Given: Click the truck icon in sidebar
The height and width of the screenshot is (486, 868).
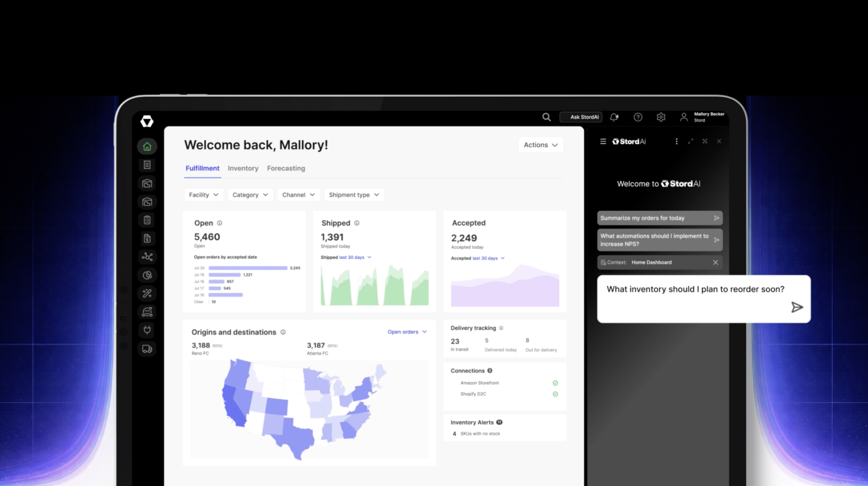Looking at the screenshot, I should [147, 349].
